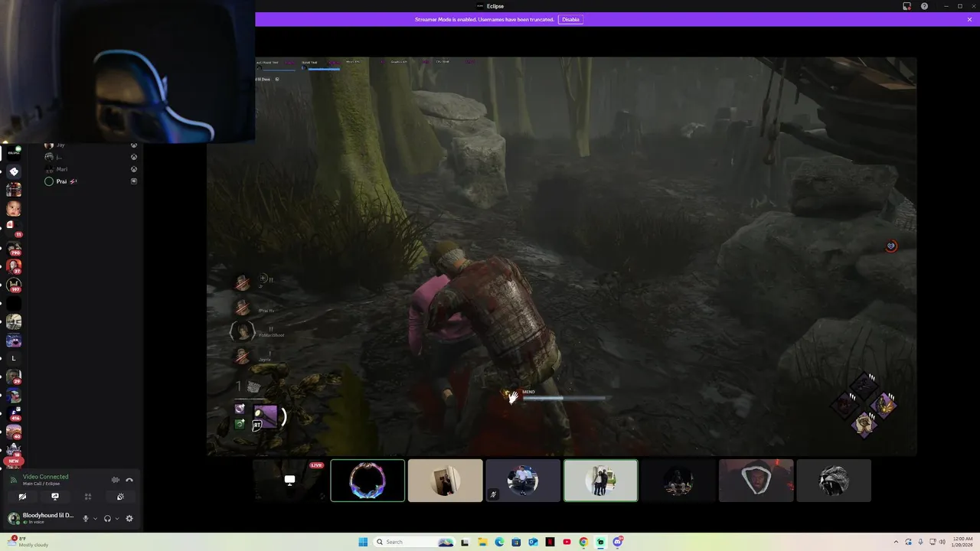Screen dimensions: 980x551
Task: Open File Explorer from the taskbar
Action: pos(482,542)
